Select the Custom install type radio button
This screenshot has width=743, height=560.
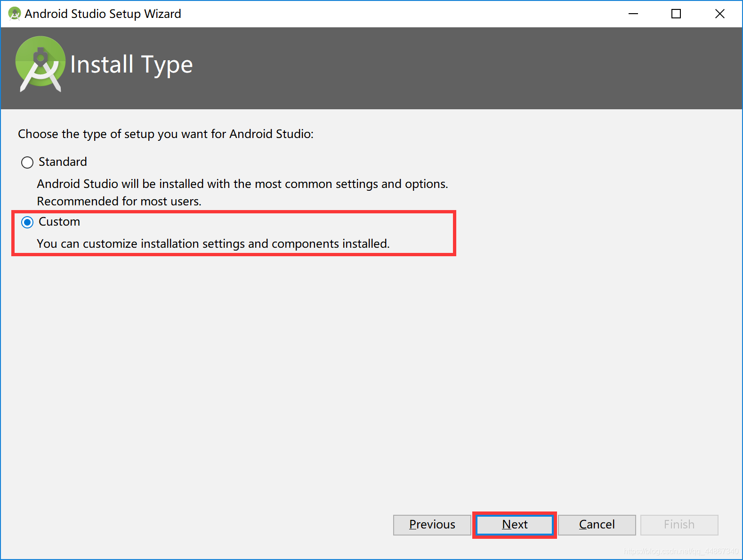click(x=27, y=222)
